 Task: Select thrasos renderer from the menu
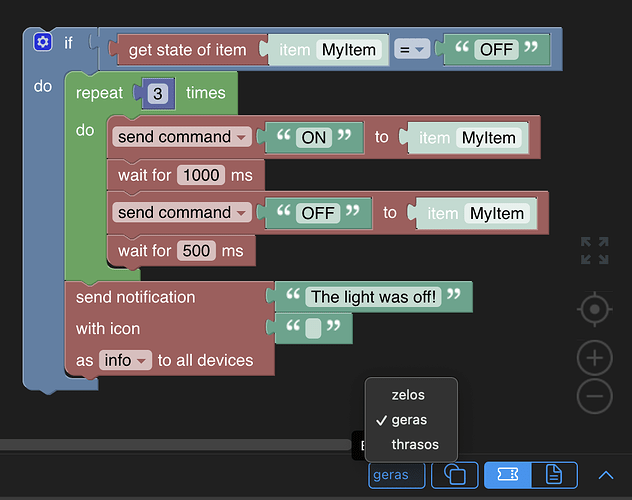pos(411,444)
